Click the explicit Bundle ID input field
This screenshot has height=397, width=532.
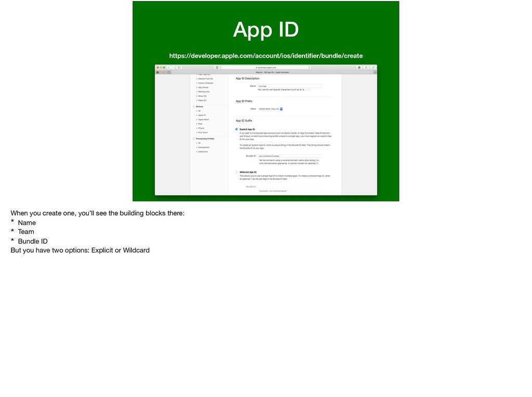(x=289, y=156)
